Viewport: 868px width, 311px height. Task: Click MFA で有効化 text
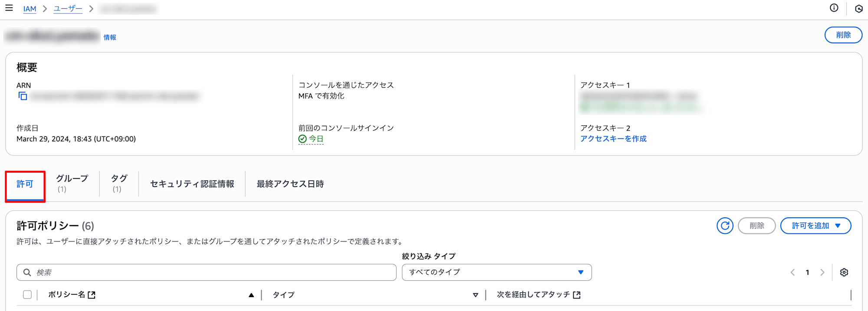click(x=321, y=96)
